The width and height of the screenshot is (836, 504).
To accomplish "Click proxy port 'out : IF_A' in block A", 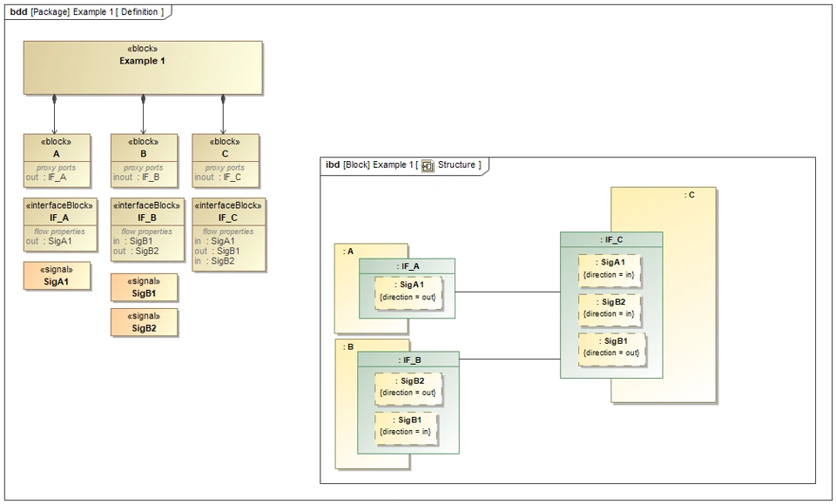I will (x=46, y=178).
